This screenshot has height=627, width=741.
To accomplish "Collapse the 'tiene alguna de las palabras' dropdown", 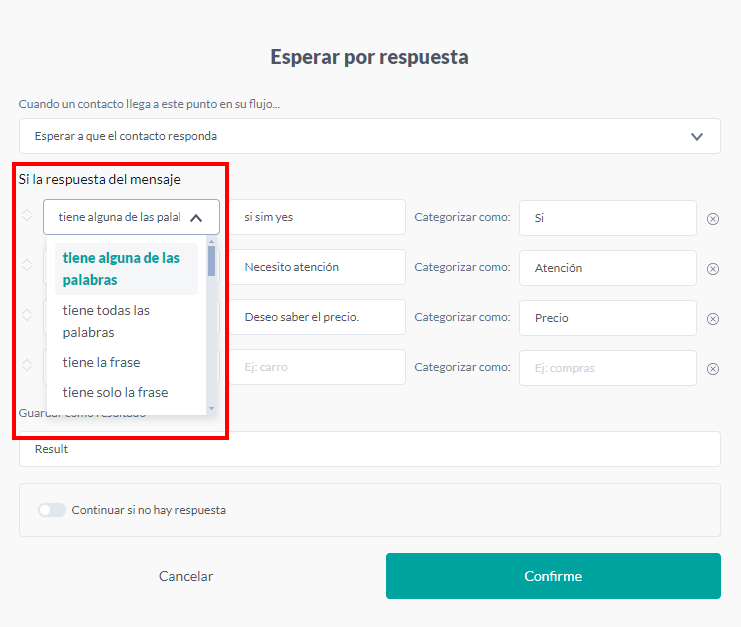I will (x=196, y=217).
